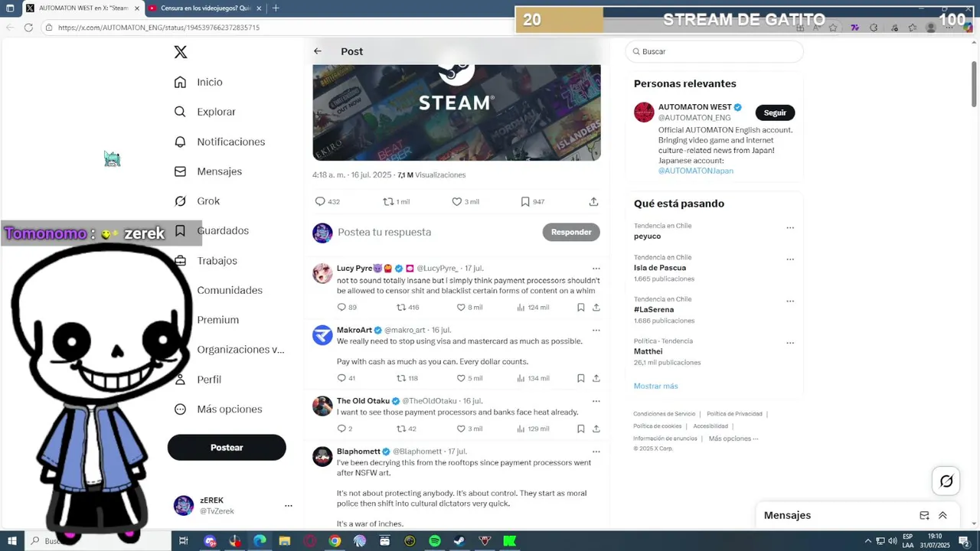Expand the Mensajes drawer

(x=942, y=516)
